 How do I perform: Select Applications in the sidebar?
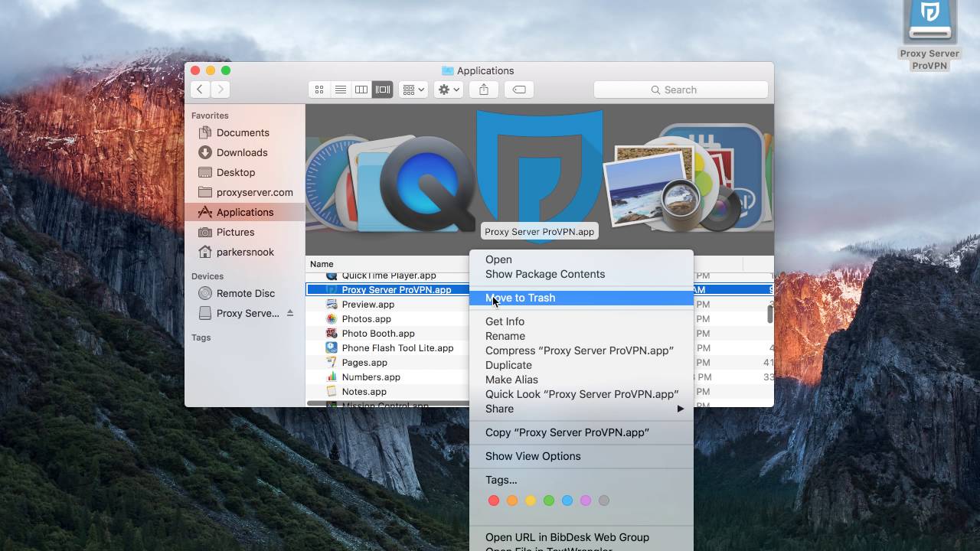(245, 212)
